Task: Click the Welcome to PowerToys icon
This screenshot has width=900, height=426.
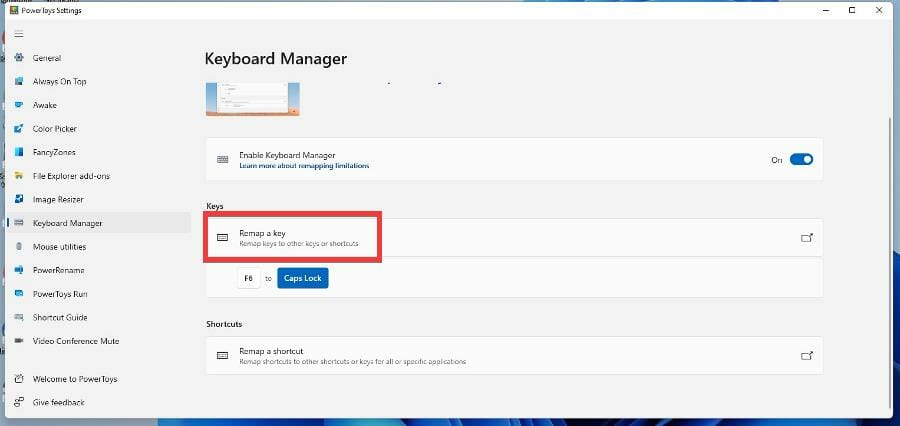Action: [x=19, y=379]
